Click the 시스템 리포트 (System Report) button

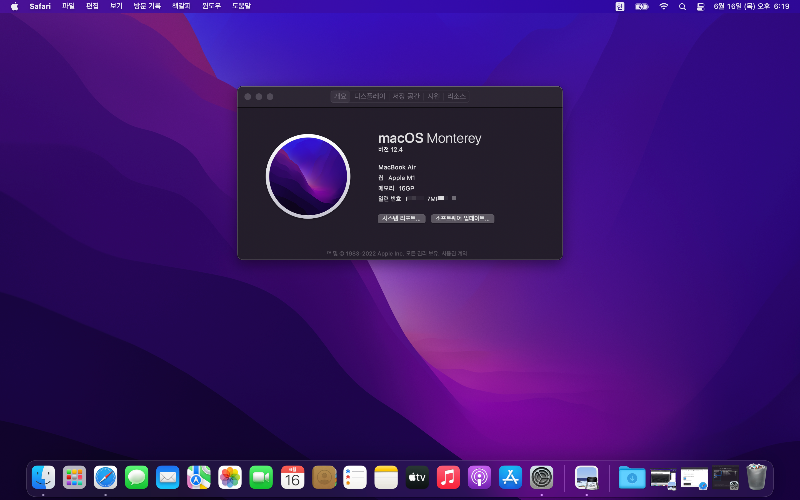coord(402,218)
